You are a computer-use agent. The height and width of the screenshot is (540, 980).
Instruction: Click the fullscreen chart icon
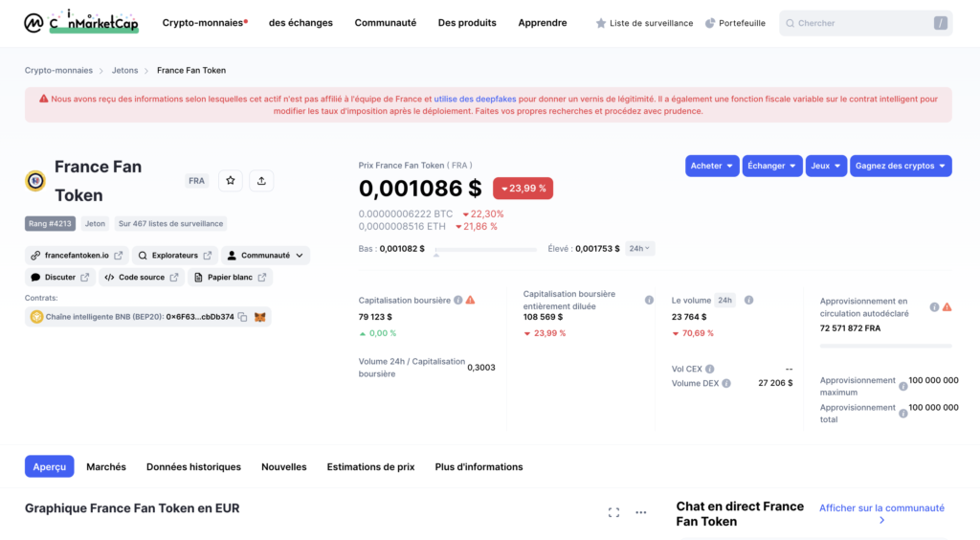tap(613, 512)
